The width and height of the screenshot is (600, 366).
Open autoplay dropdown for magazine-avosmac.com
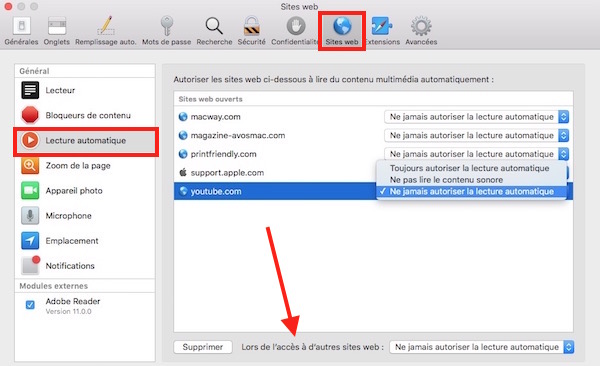point(476,135)
